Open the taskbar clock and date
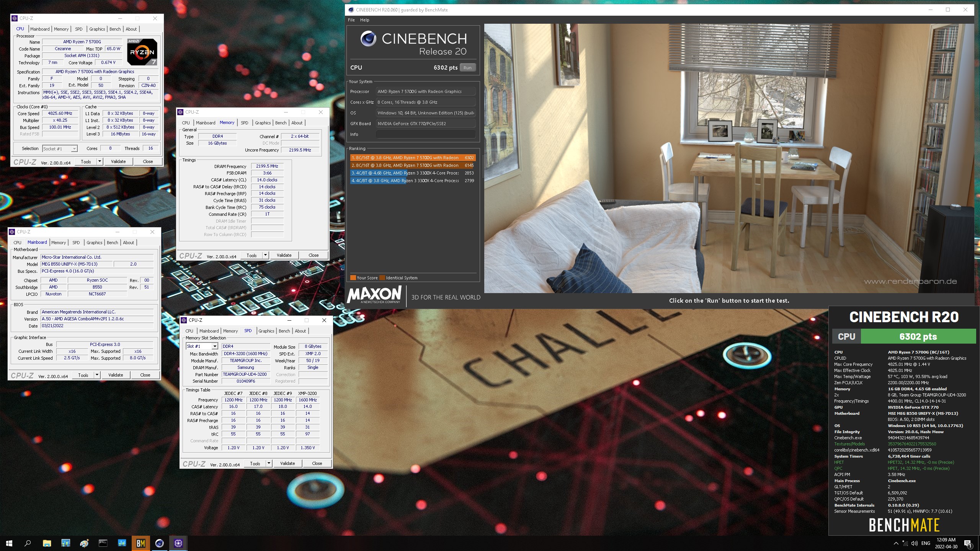Image resolution: width=980 pixels, height=551 pixels. coord(946,543)
